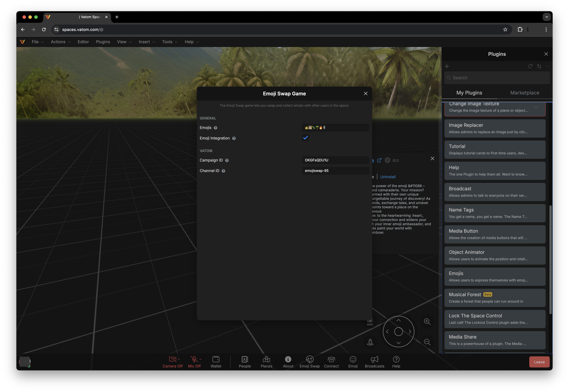Open a new browser tab

(117, 17)
